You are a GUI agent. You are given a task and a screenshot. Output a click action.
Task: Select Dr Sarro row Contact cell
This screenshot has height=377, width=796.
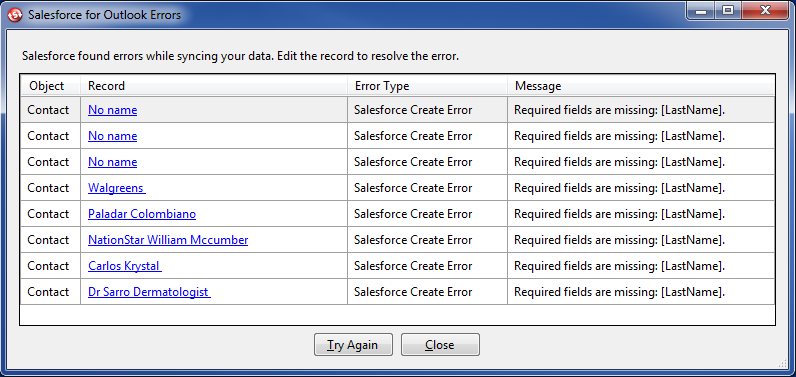coord(50,292)
